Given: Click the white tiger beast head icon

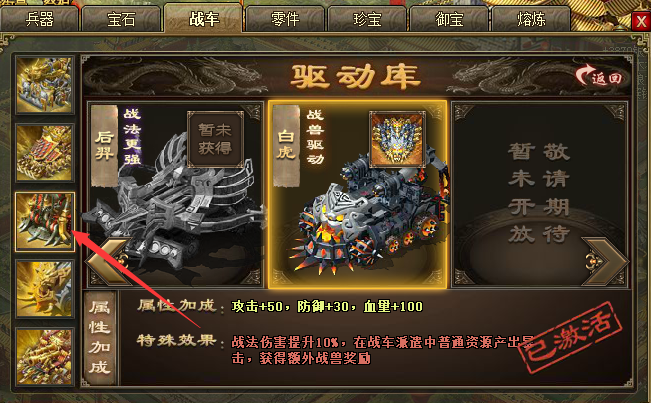Looking at the screenshot, I should click(x=397, y=139).
